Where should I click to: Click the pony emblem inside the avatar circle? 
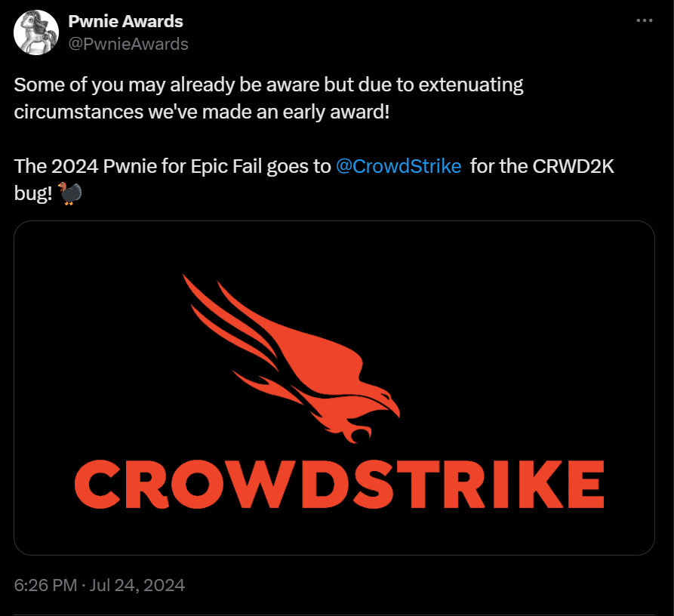(35, 32)
